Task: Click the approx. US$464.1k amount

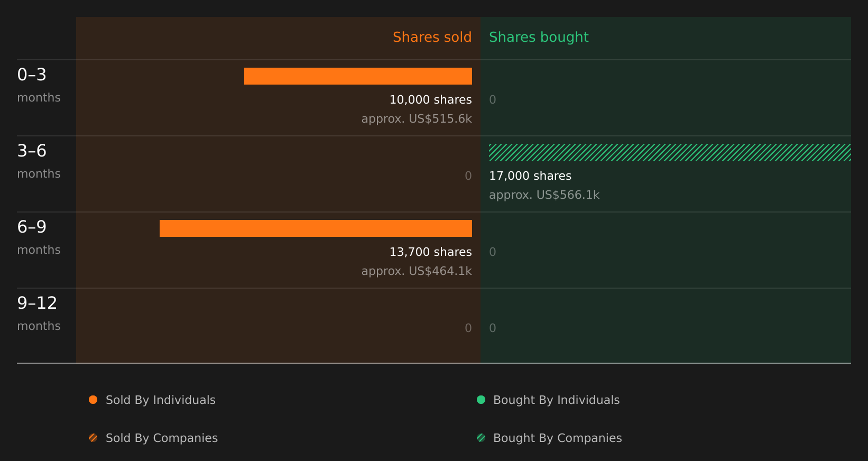Action: (x=417, y=271)
